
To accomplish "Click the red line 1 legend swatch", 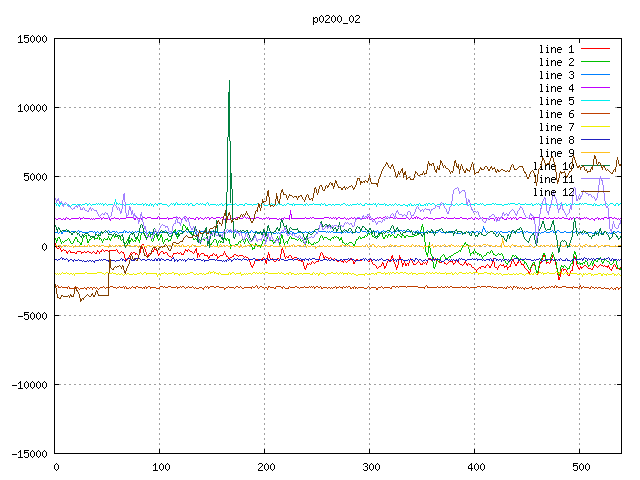I will coord(596,49).
